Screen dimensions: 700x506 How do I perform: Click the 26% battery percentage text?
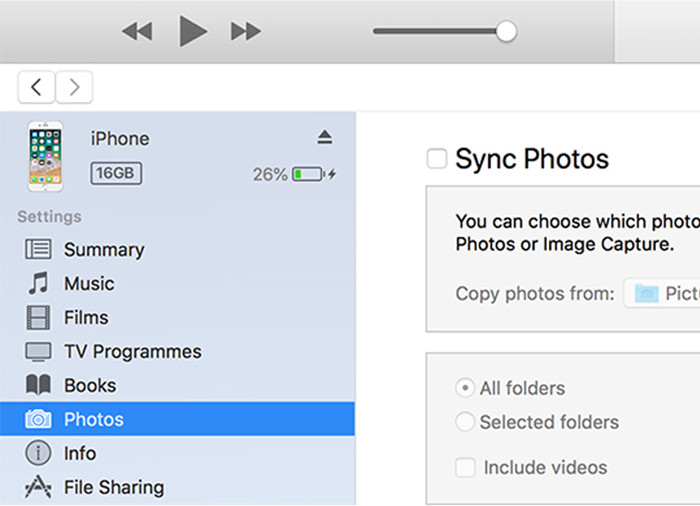[270, 174]
